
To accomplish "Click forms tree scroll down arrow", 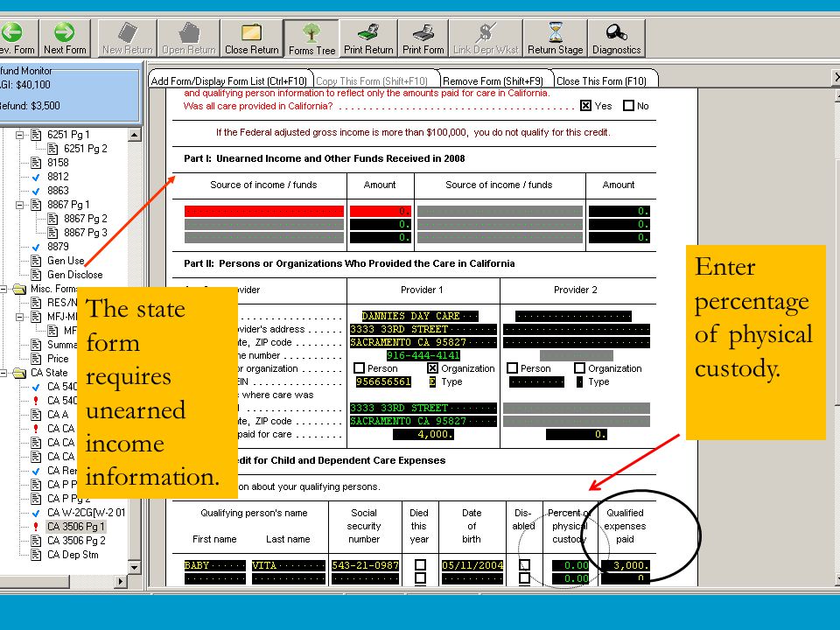I will click(135, 567).
